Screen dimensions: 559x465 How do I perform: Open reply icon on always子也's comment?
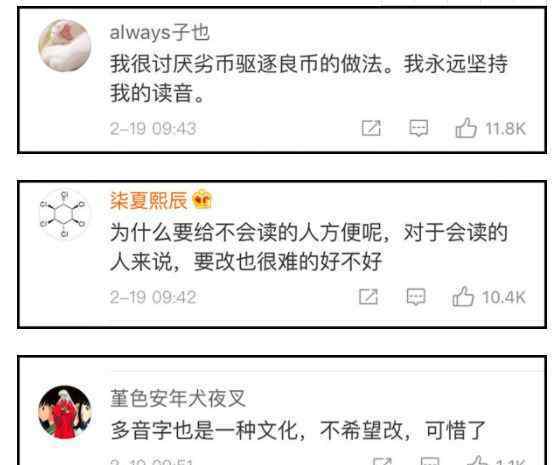tap(418, 128)
